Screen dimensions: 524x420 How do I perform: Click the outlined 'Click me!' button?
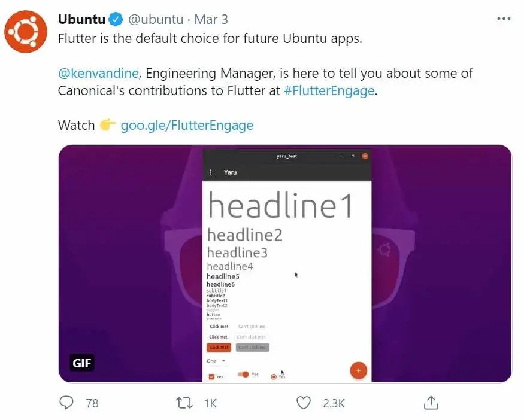[219, 337]
